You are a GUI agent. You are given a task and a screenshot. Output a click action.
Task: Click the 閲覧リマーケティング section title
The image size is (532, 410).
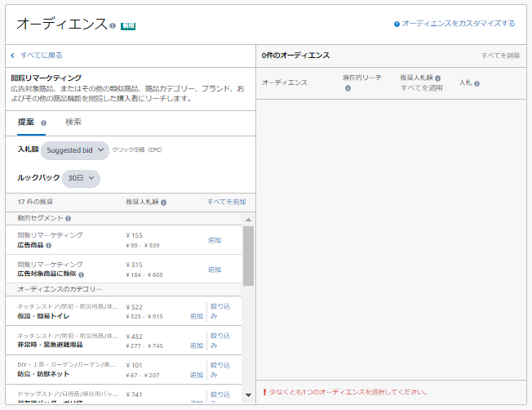47,78
